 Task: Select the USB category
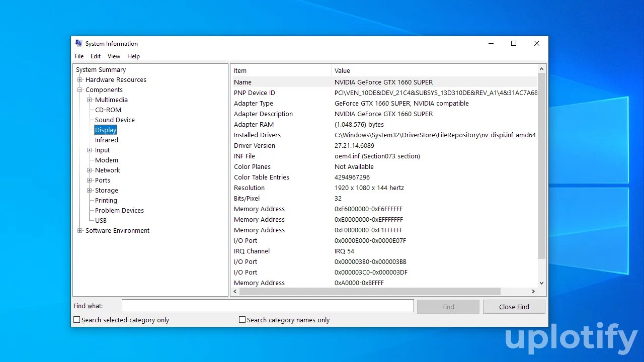tap(101, 221)
